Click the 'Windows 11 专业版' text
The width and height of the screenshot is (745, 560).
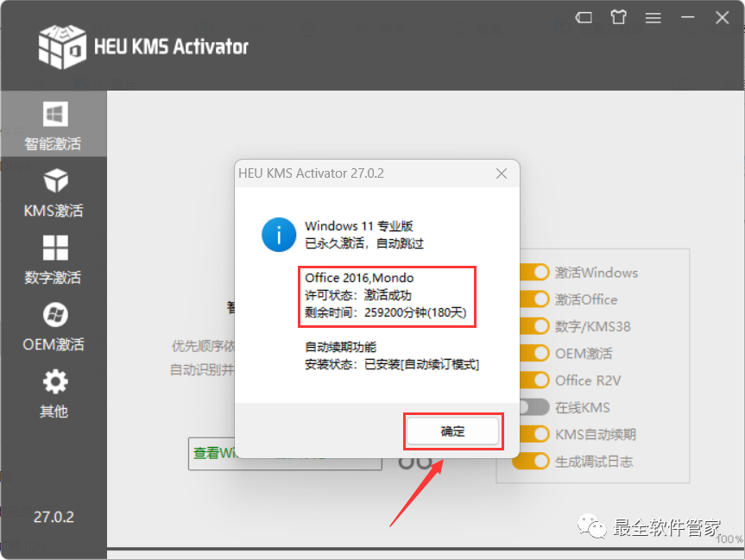pos(359,226)
